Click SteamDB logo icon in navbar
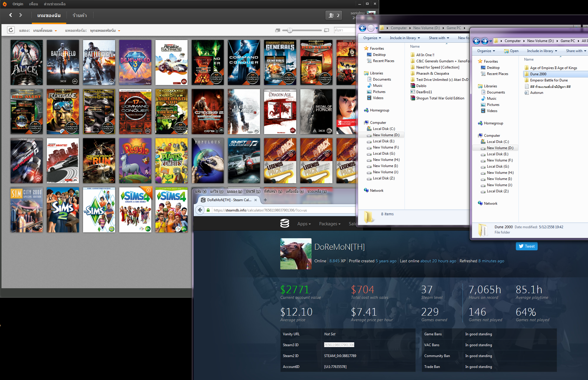The width and height of the screenshot is (588, 380). click(x=284, y=224)
